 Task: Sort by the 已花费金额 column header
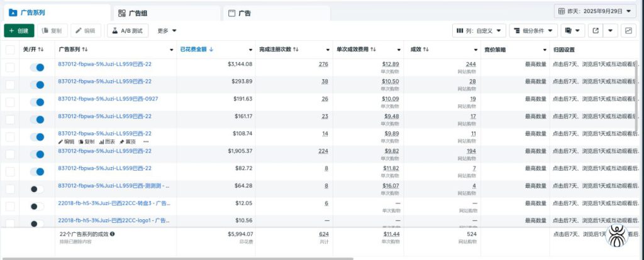click(x=197, y=50)
